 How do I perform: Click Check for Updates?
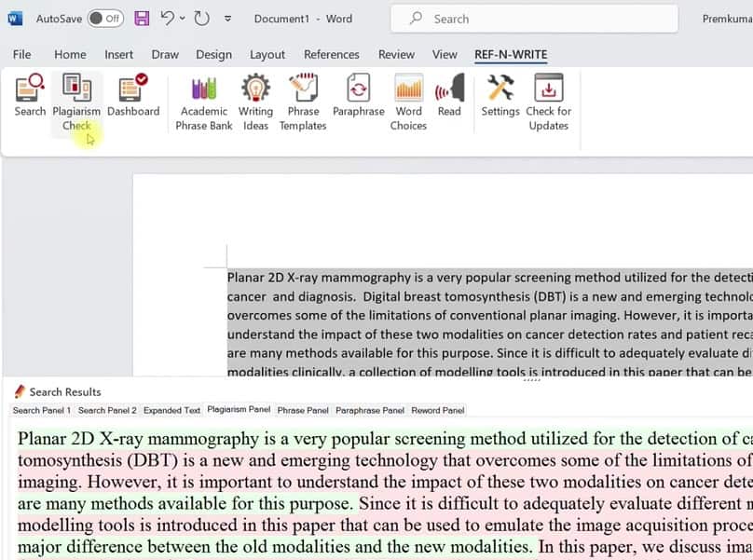548,102
